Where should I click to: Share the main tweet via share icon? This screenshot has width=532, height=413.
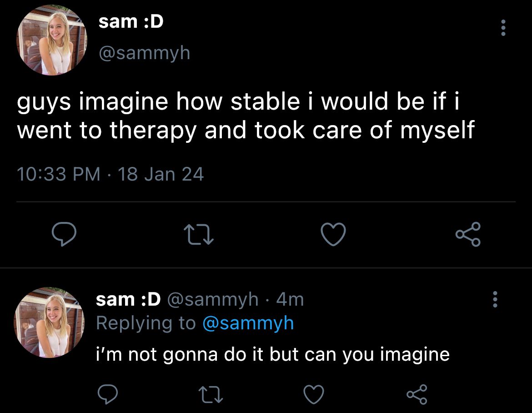click(x=468, y=234)
